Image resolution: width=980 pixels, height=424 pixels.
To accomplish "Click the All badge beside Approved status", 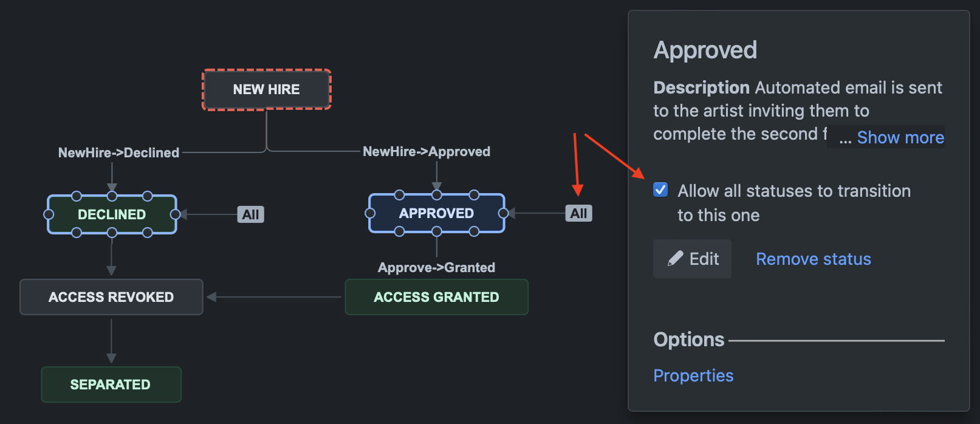I will pos(579,213).
